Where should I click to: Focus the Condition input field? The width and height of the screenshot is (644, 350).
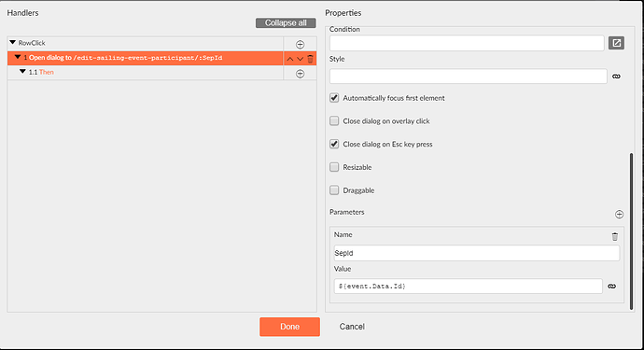(x=467, y=43)
